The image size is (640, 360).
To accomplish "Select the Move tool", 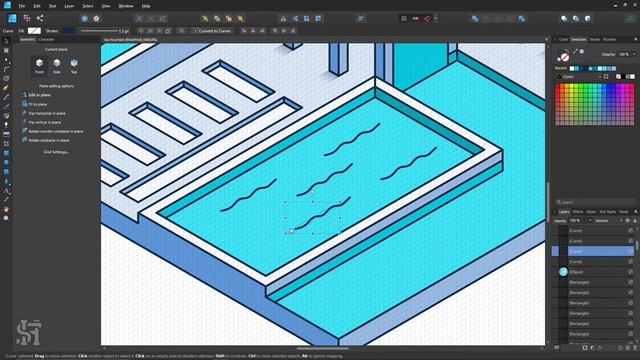I will pos(6,41).
